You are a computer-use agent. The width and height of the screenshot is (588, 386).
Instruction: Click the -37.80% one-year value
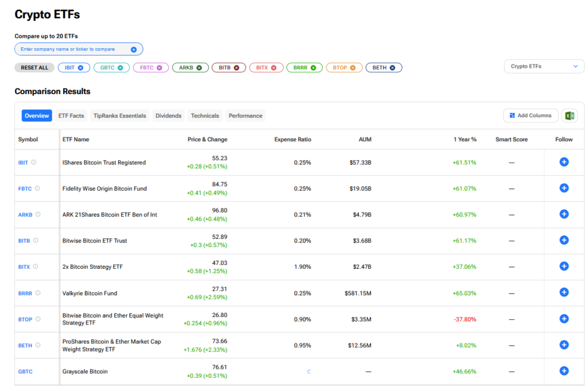click(465, 319)
